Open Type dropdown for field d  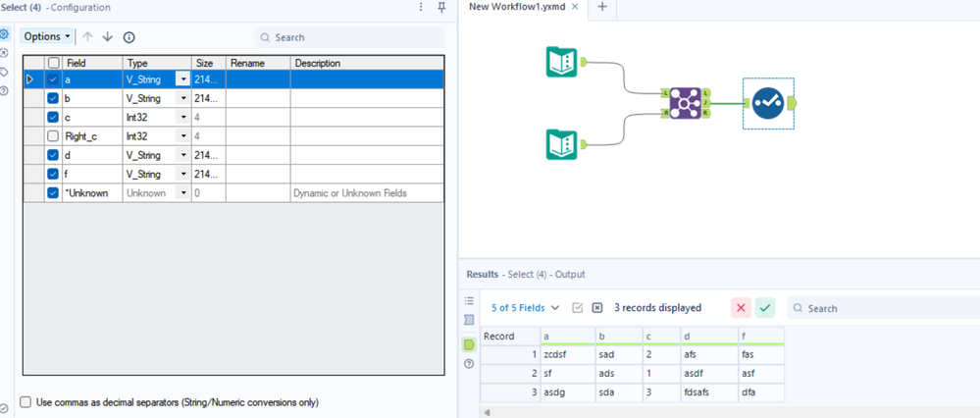pos(183,155)
